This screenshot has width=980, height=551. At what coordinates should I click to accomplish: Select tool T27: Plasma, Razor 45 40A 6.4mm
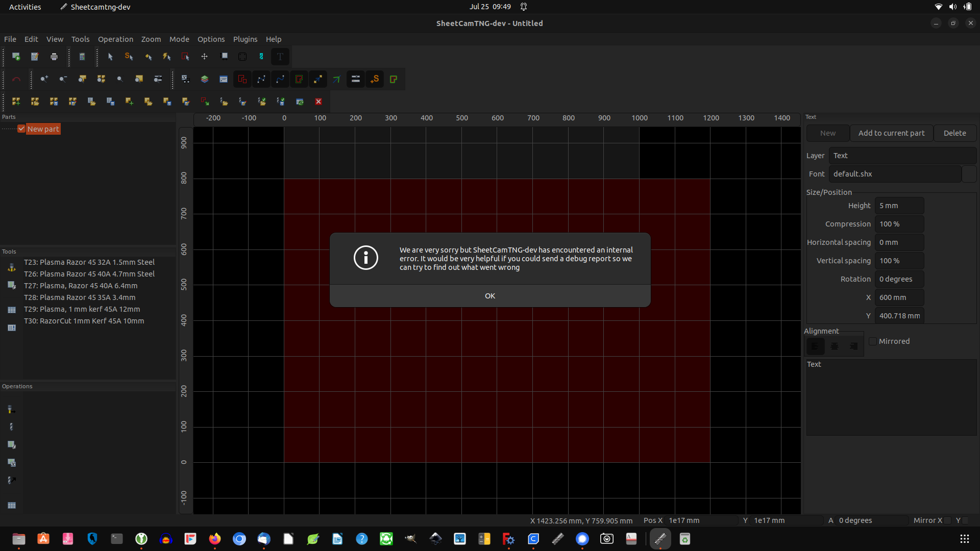pos(81,286)
